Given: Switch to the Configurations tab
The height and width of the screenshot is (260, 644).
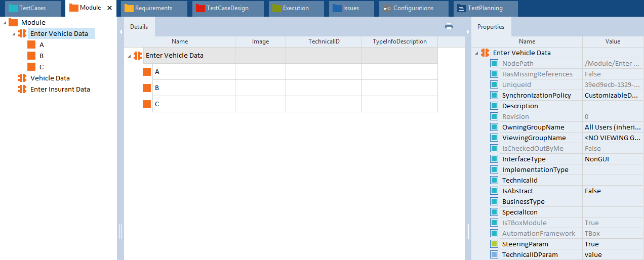Looking at the screenshot, I should [x=414, y=8].
